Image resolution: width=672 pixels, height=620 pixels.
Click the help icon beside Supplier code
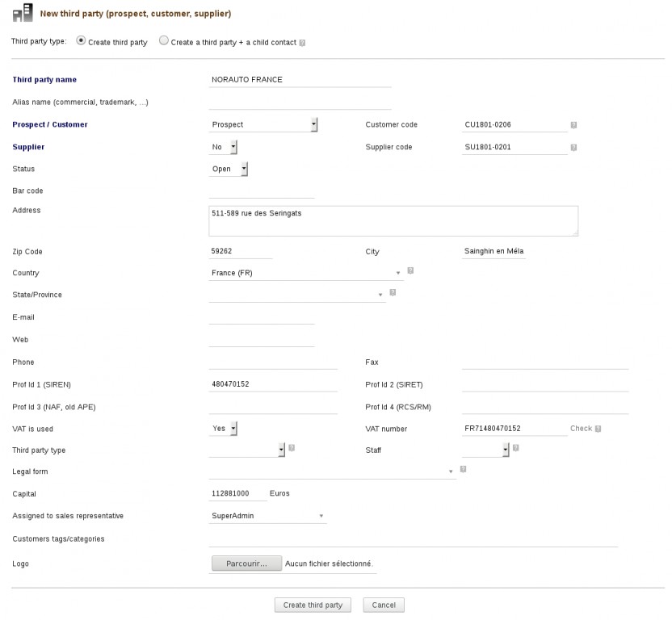pos(573,148)
